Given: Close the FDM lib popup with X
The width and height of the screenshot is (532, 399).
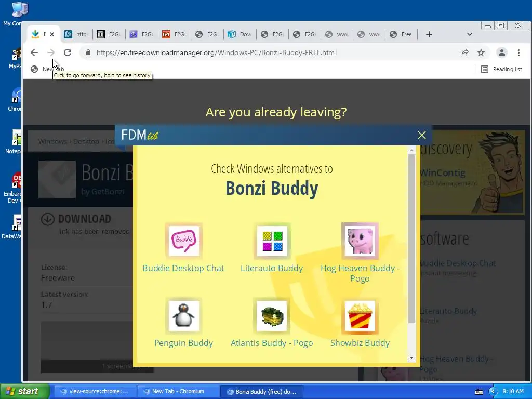Looking at the screenshot, I should click(422, 135).
